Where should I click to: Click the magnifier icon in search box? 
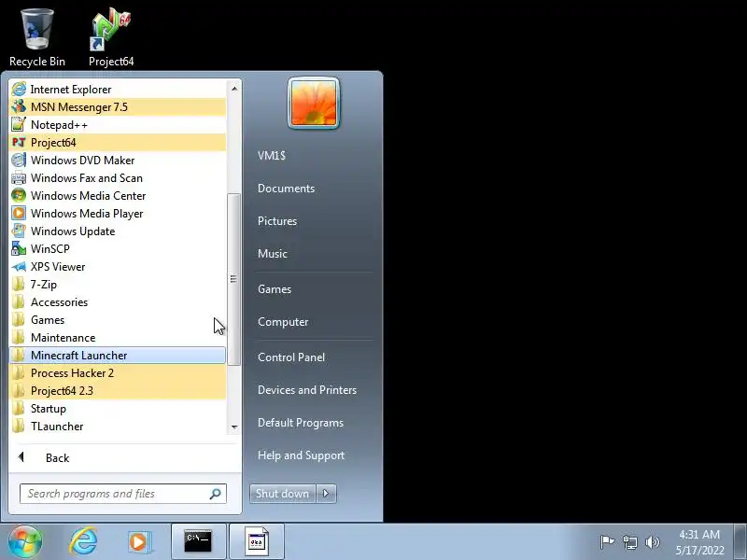[x=216, y=494]
